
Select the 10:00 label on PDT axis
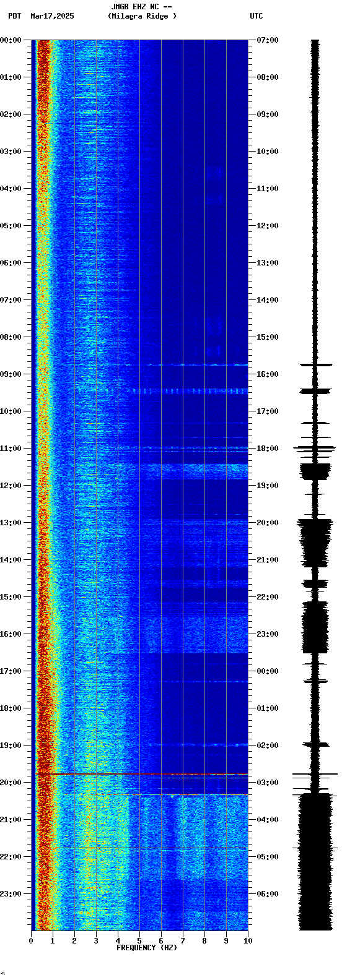11,411
